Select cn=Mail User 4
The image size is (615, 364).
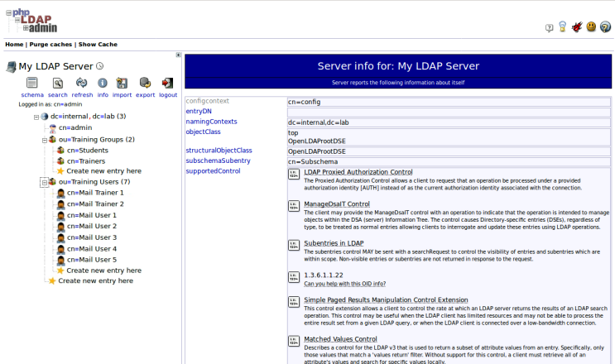tap(92, 249)
